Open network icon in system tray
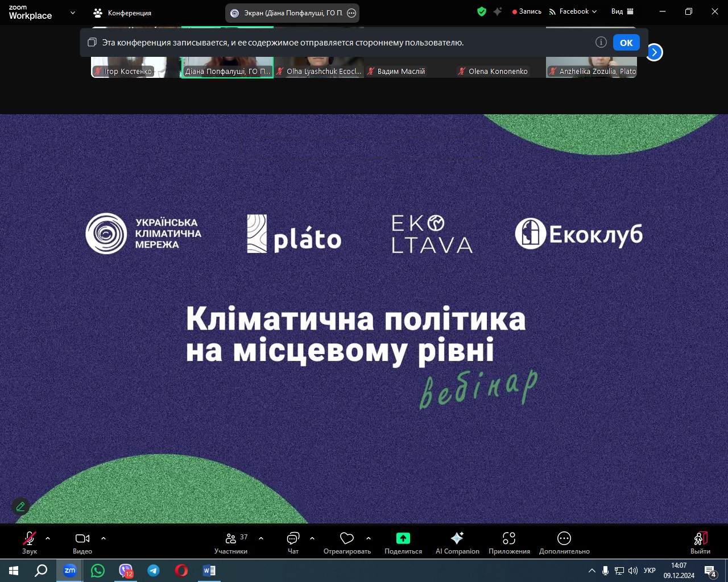This screenshot has height=582, width=728. click(619, 571)
